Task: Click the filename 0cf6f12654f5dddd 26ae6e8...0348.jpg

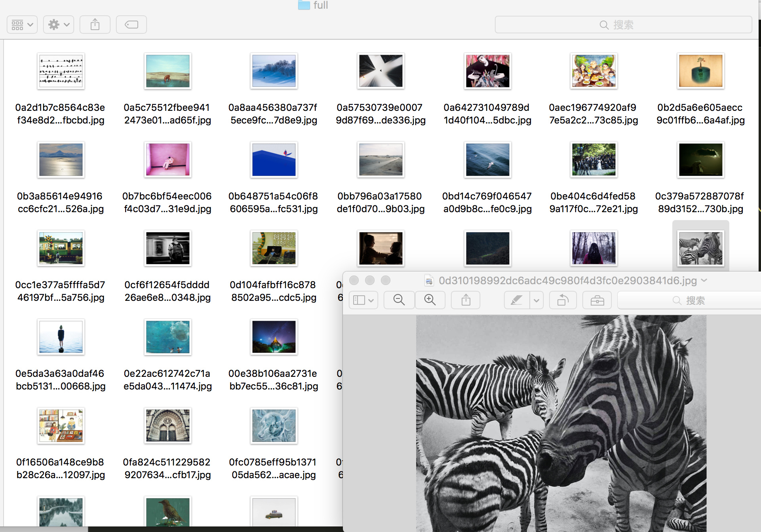Action: 167,291
